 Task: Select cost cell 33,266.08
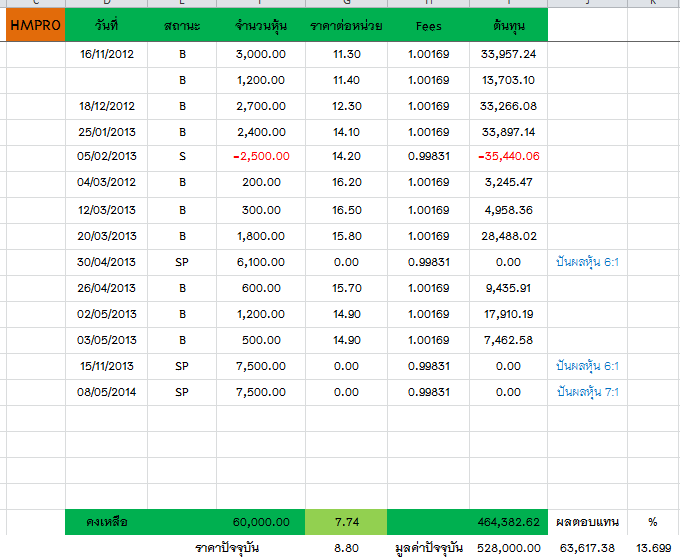[509, 106]
